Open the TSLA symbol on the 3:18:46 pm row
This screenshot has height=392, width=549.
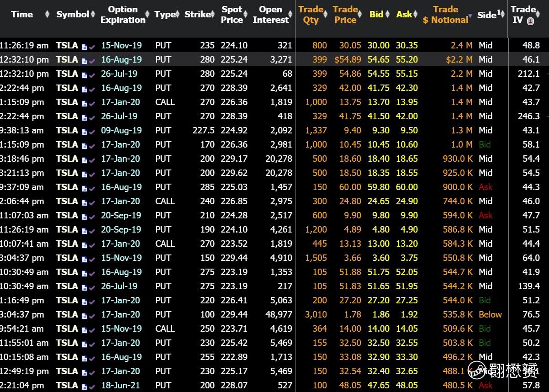tap(67, 159)
